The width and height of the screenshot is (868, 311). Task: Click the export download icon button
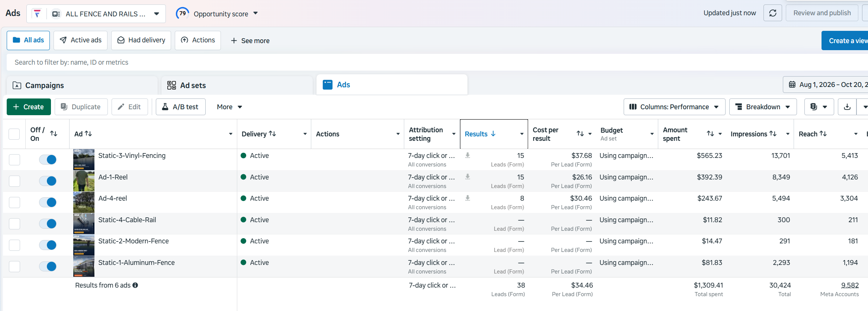pyautogui.click(x=847, y=107)
